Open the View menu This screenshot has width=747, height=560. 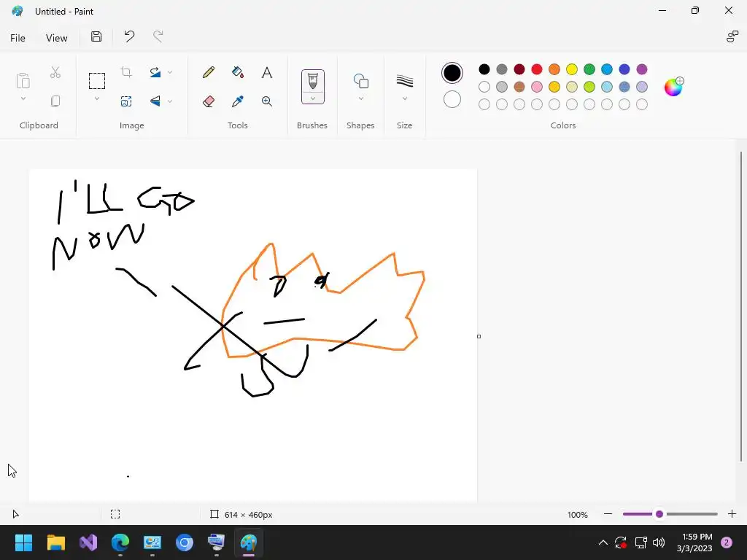click(57, 38)
